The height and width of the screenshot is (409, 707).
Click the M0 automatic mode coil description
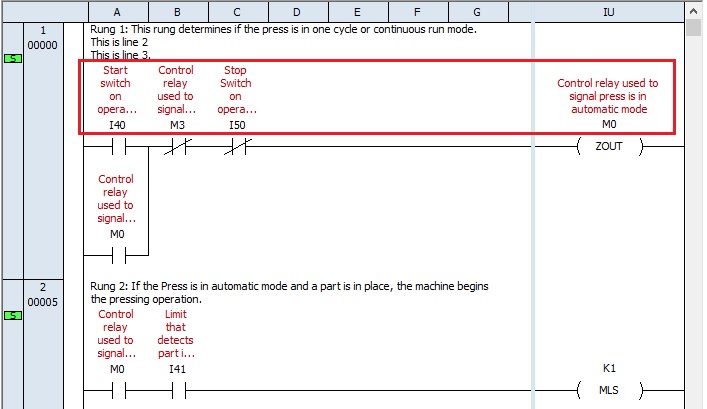[608, 97]
